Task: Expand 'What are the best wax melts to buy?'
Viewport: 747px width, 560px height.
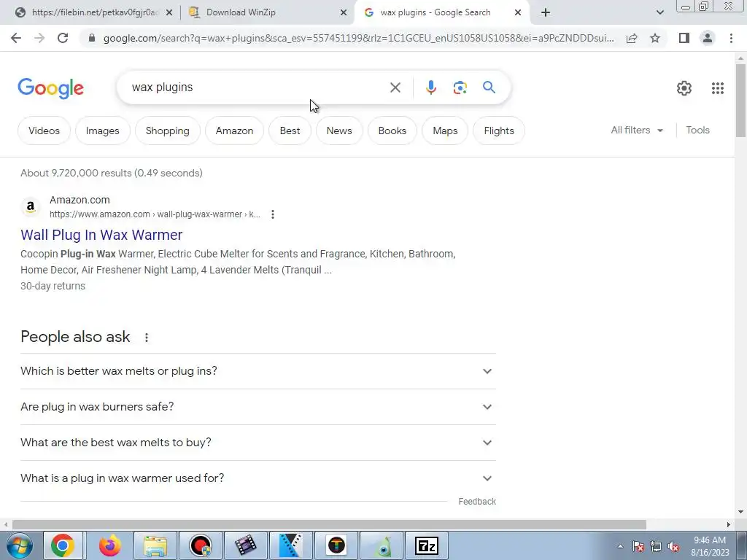Action: (258, 443)
